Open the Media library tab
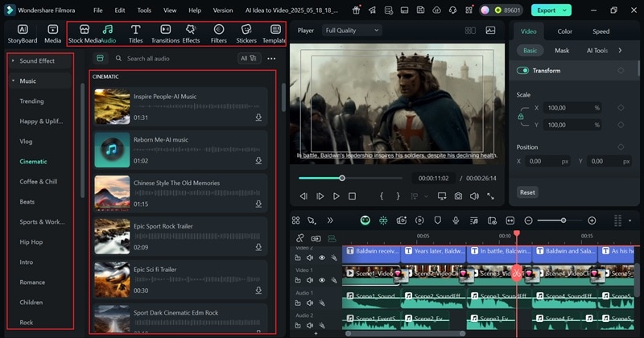The width and height of the screenshot is (644, 338). (52, 34)
